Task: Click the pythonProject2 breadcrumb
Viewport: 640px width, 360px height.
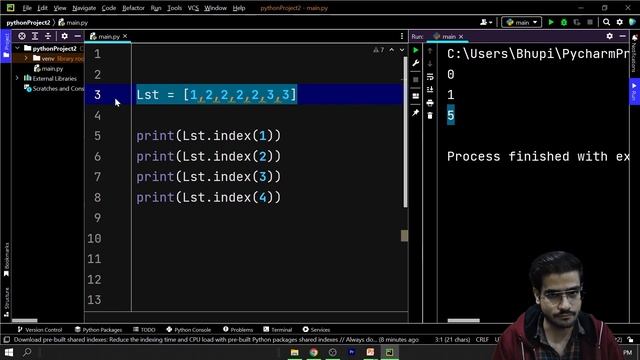Action: (28, 22)
